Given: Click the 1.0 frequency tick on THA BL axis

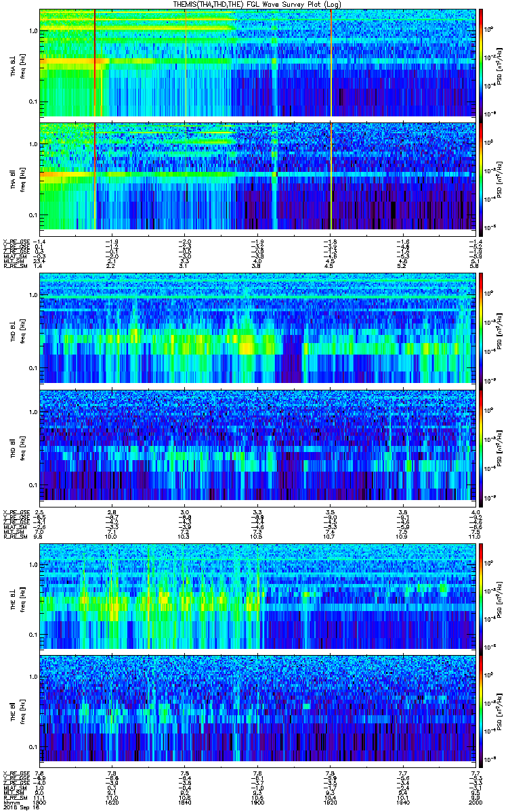Looking at the screenshot, I should 33,32.
